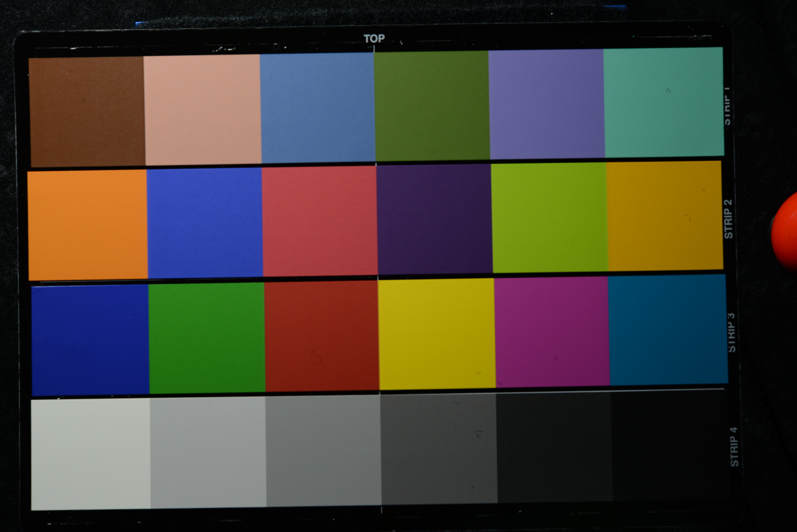Select the lavender purple patch in strip 1
Screen dimensions: 797x532
(x=547, y=104)
